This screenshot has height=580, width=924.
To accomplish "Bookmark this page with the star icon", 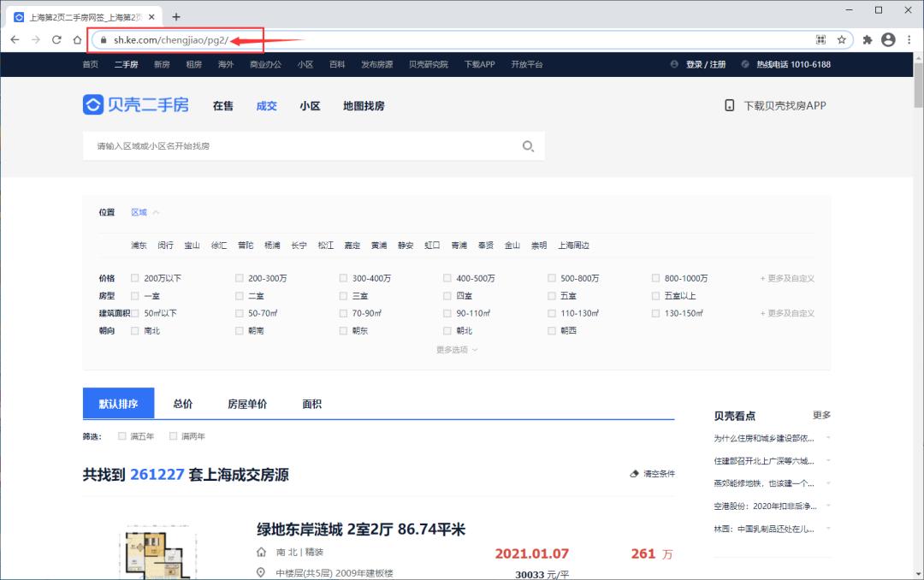I will (842, 39).
